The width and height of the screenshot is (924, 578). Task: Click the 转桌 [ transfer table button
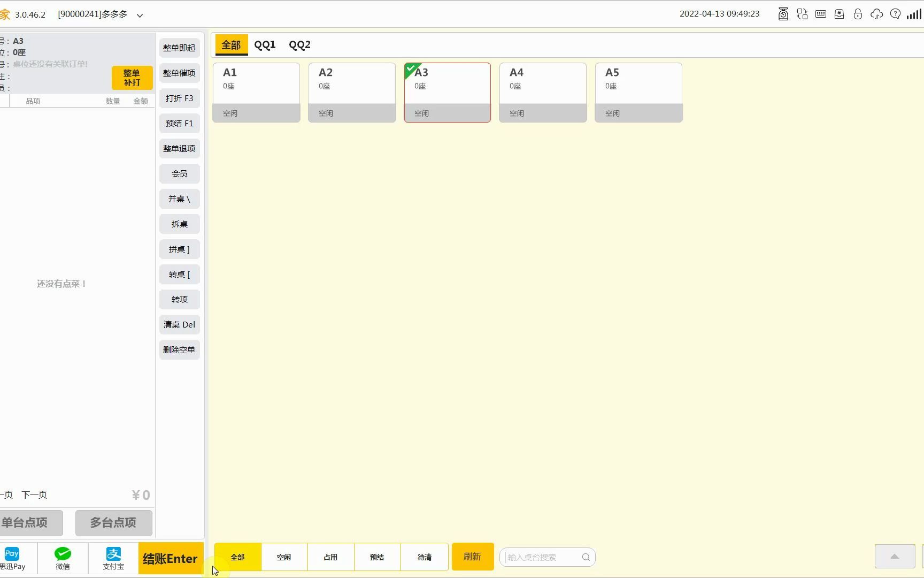(180, 274)
